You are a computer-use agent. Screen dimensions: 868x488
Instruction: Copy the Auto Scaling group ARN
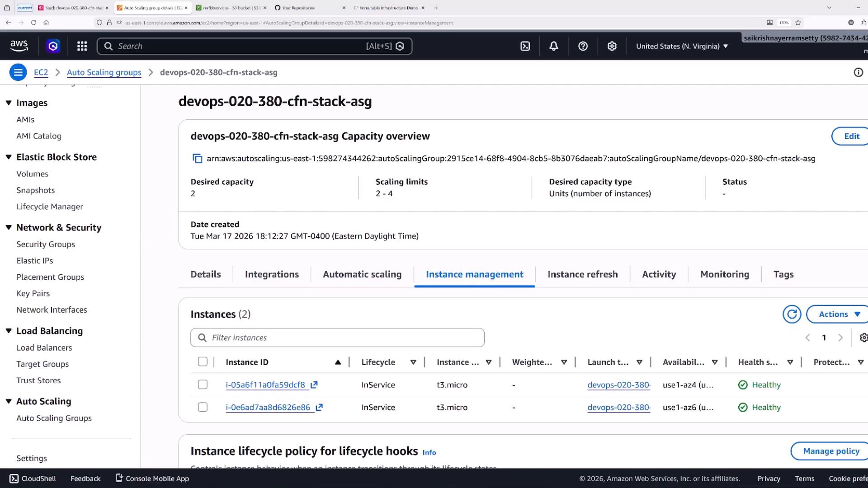197,159
